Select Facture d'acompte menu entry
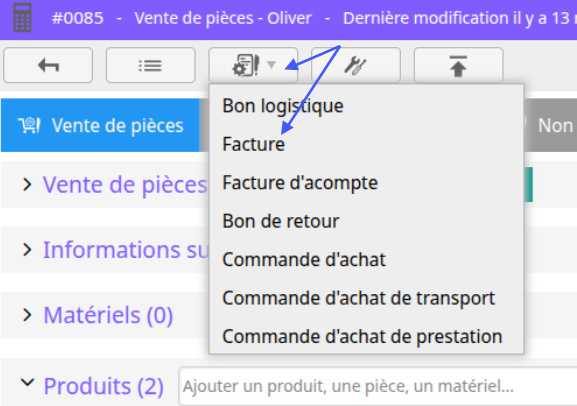The image size is (577, 406). click(300, 183)
